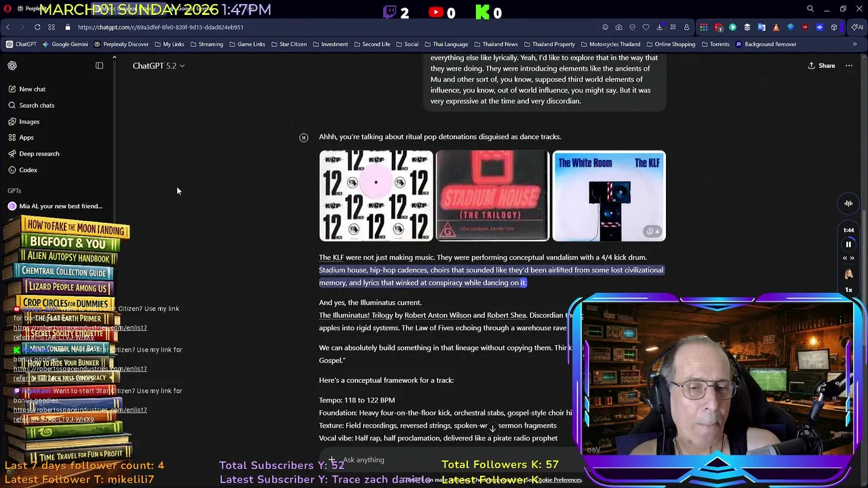Screen dimensions: 868x488
Task: Open the browser AI assistant button
Action: (x=857, y=27)
